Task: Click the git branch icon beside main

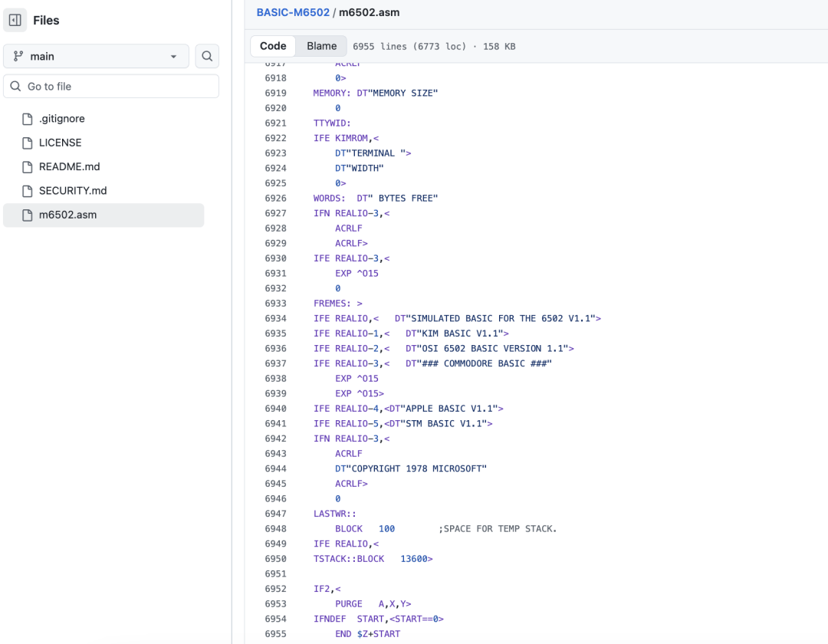Action: click(18, 57)
